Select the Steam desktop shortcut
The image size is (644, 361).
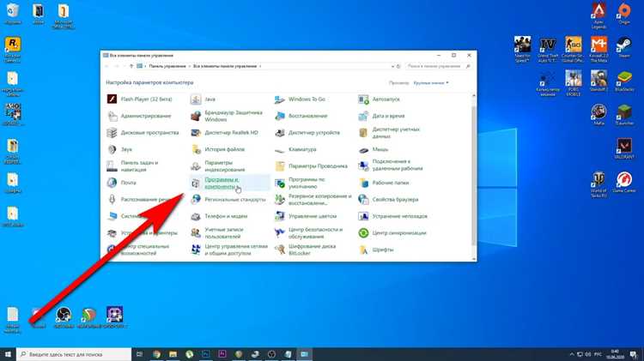[x=624, y=47]
